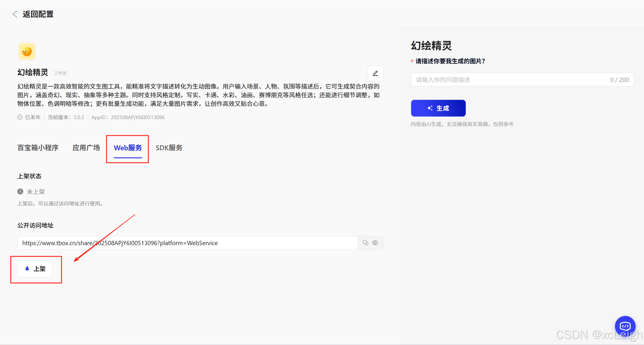Viewport: 644px width, 345px height.
Task: Click the 已发布 status label
Action: point(33,117)
